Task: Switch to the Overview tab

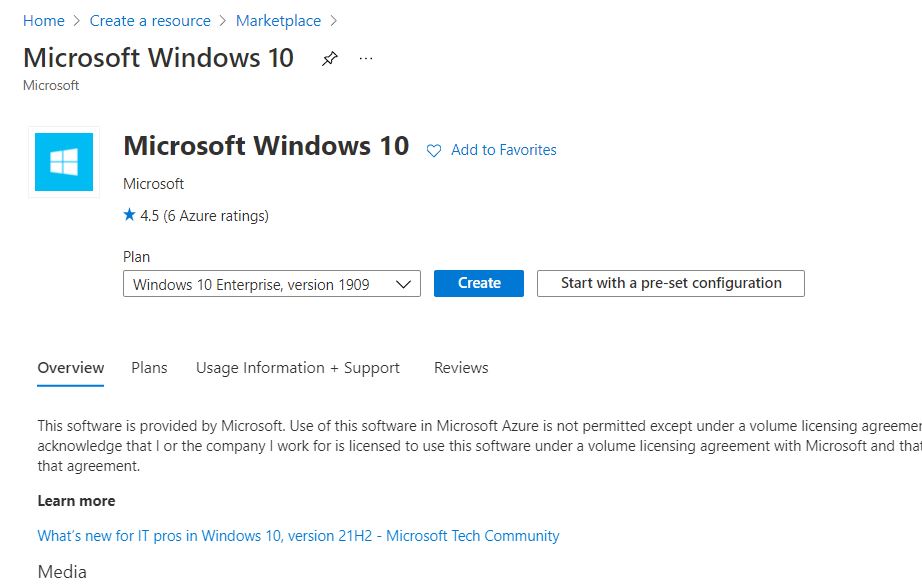Action: tap(71, 368)
